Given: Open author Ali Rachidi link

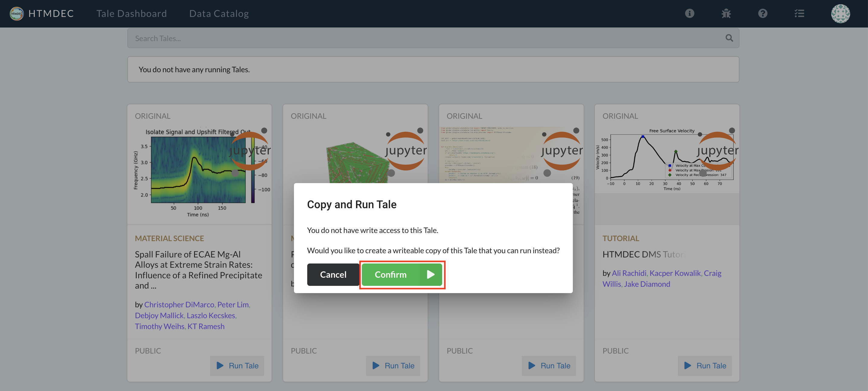Looking at the screenshot, I should 629,273.
